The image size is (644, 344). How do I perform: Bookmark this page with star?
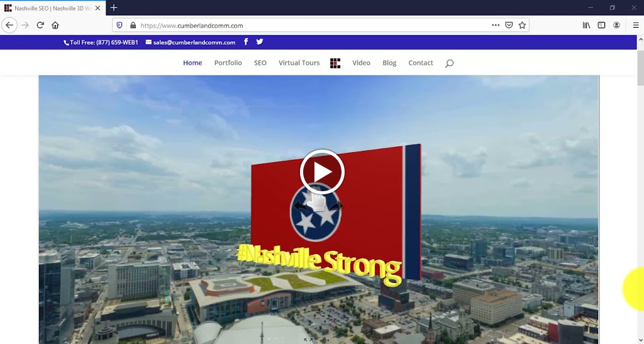[x=522, y=25]
